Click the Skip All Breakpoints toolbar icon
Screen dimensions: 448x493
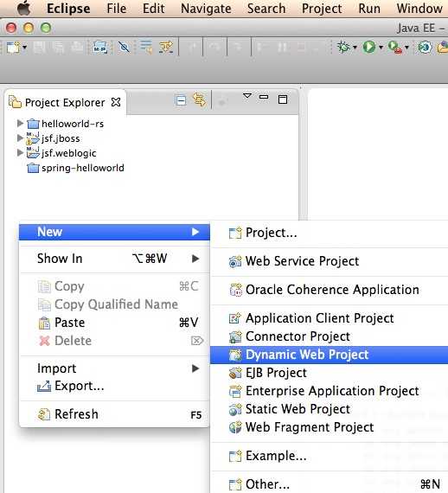tap(124, 48)
